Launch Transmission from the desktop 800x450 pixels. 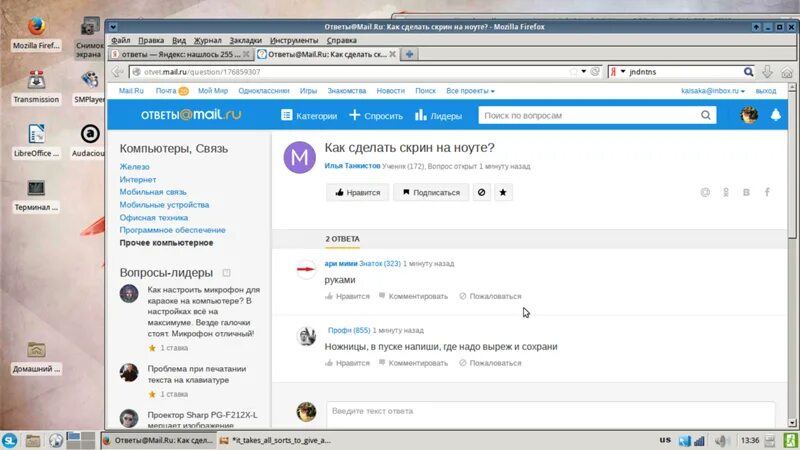[36, 87]
